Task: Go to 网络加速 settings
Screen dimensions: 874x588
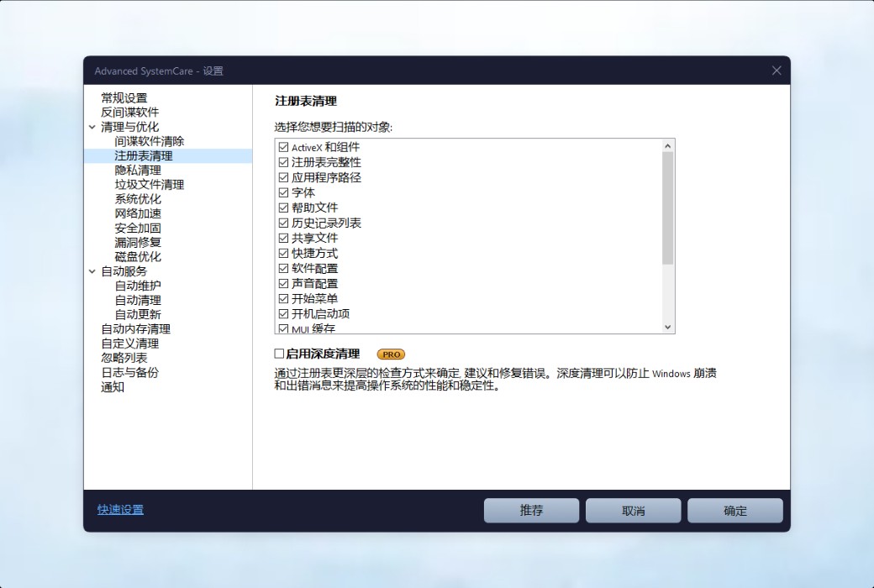Action: pos(138,213)
